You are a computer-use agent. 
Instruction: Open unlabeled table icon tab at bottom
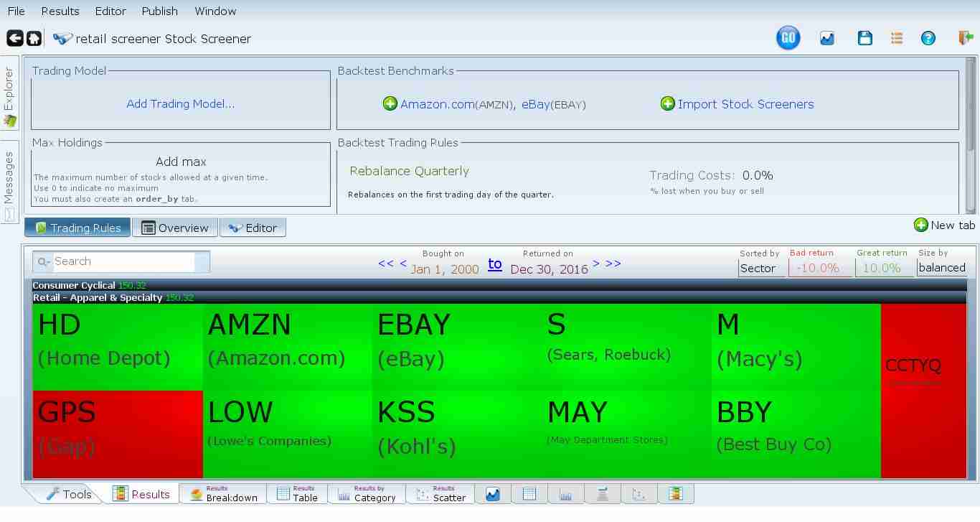(x=529, y=494)
